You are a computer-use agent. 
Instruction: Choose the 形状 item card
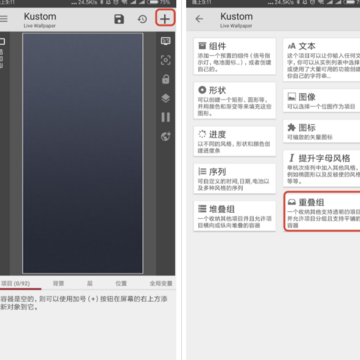coord(235,100)
